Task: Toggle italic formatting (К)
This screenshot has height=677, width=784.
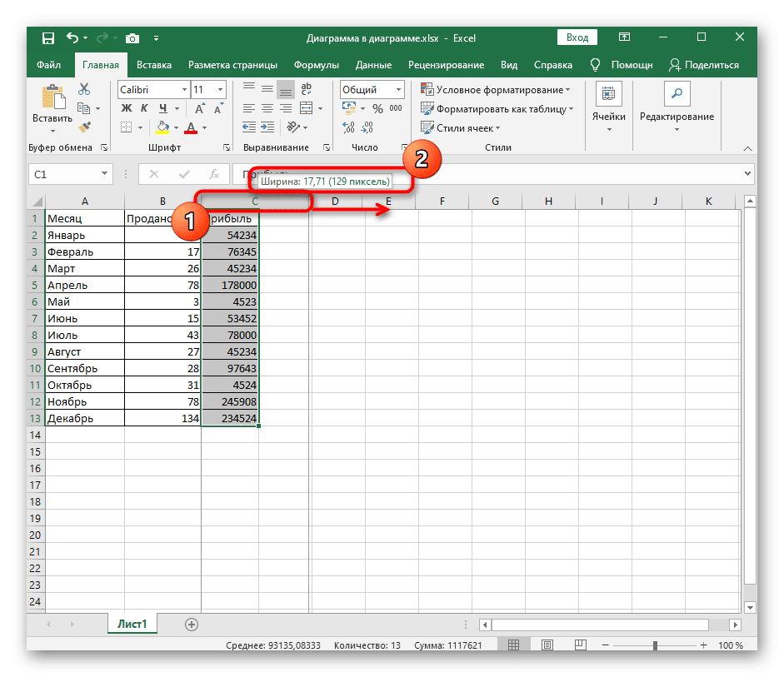Action: [145, 108]
